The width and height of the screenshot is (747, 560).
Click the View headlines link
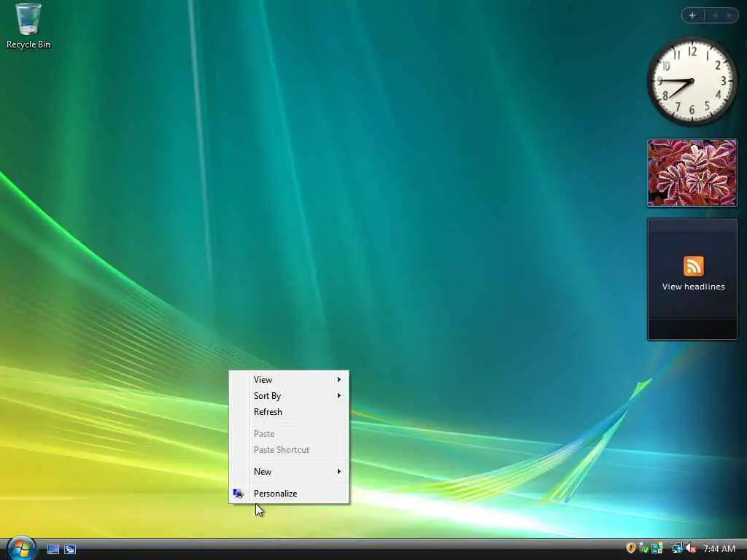(693, 287)
